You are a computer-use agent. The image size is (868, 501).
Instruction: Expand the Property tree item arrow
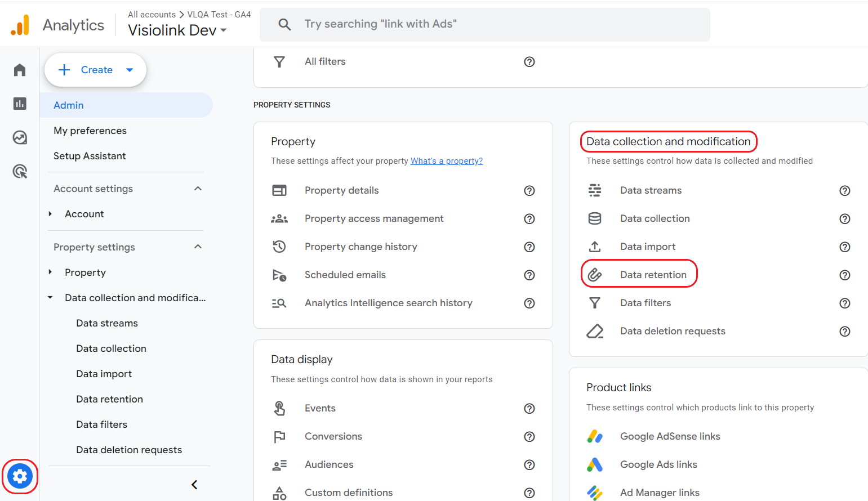pos(50,272)
